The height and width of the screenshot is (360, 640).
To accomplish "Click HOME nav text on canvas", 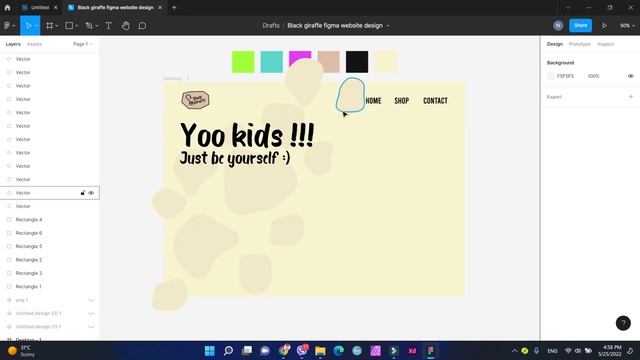I will click(x=373, y=100).
